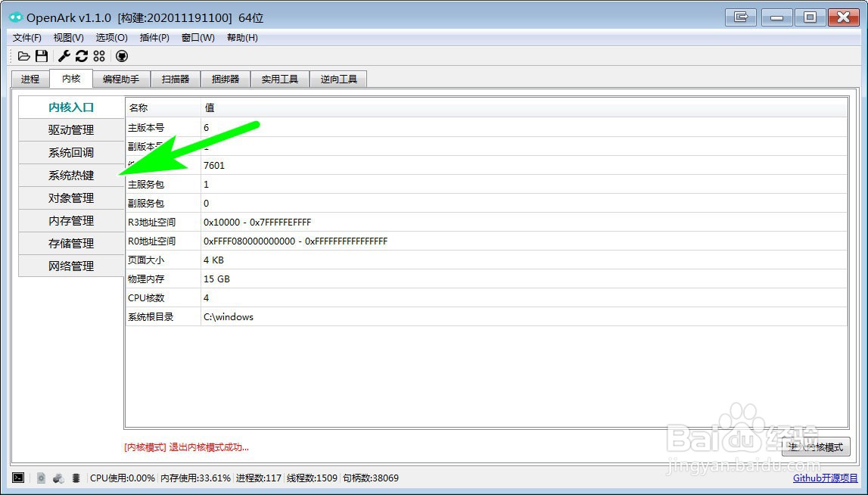The width and height of the screenshot is (868, 495).
Task: Open 存储管理 in the side list
Action: (x=71, y=244)
